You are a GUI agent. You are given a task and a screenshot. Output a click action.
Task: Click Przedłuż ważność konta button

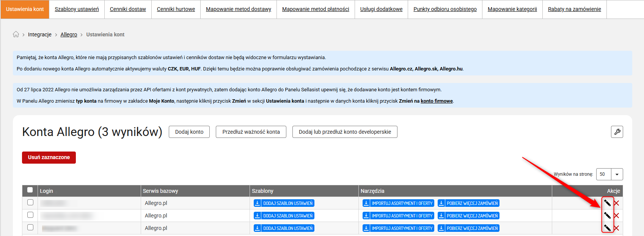pos(251,132)
